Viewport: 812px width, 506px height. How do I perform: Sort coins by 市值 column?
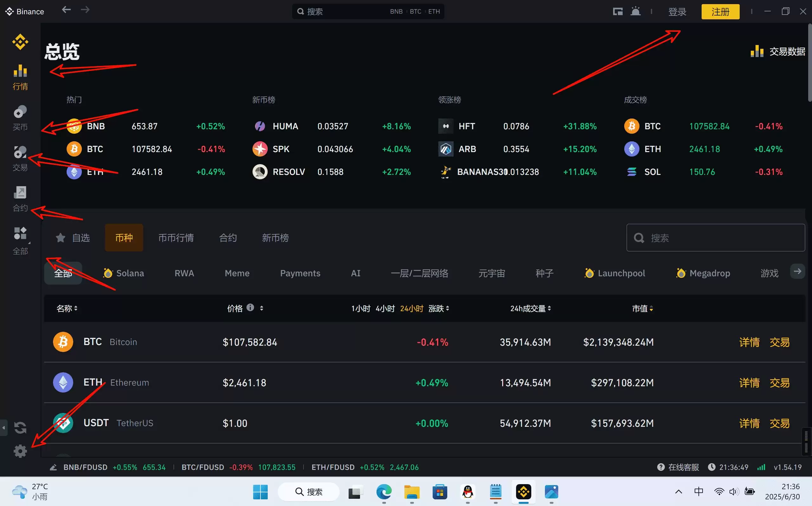tap(640, 308)
